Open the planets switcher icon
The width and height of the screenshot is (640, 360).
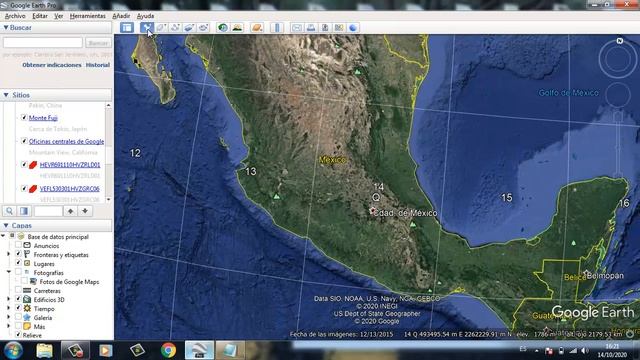point(257,27)
